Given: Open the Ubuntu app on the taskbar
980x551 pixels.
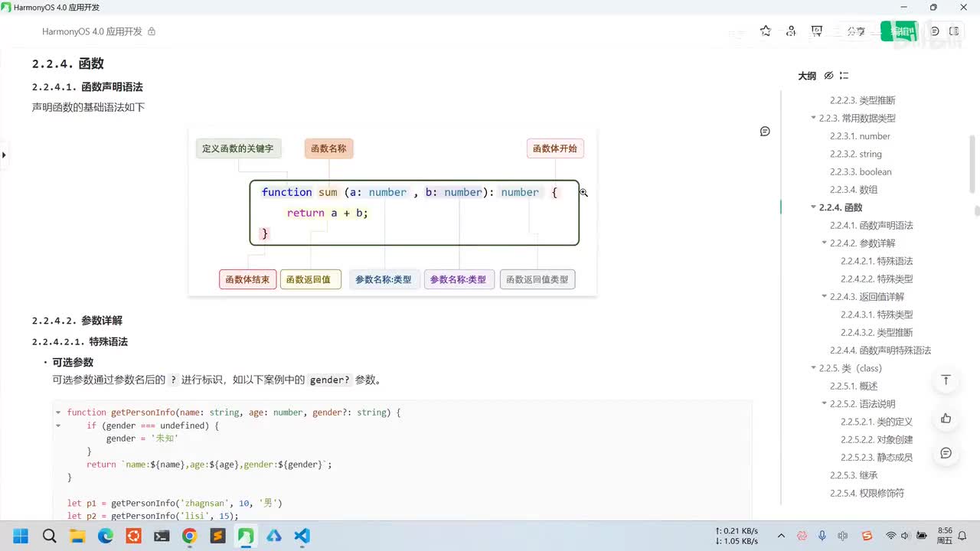Looking at the screenshot, I should 133,536.
